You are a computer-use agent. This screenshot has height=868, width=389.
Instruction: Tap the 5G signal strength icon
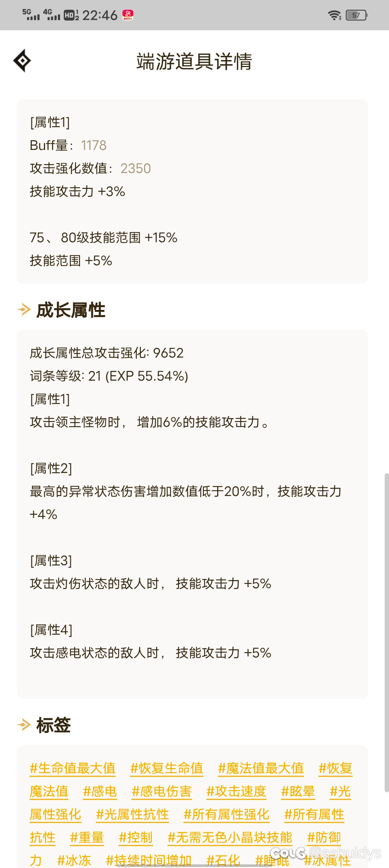[31, 15]
